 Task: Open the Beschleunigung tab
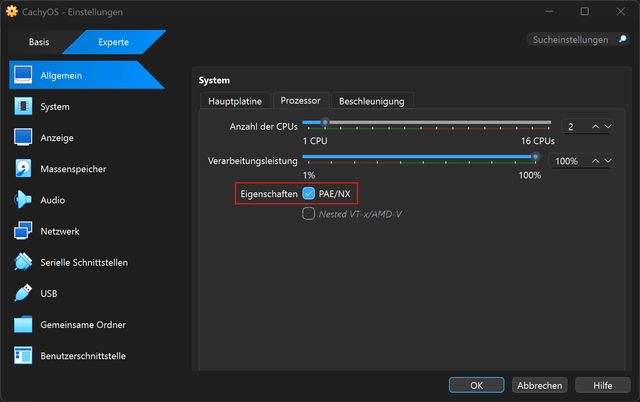[x=372, y=101]
